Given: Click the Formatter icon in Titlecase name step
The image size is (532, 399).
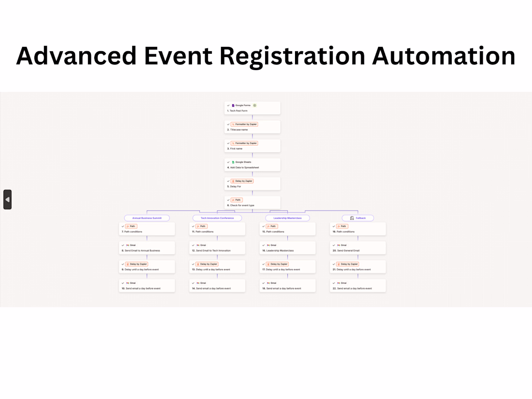Looking at the screenshot, I should [233, 124].
